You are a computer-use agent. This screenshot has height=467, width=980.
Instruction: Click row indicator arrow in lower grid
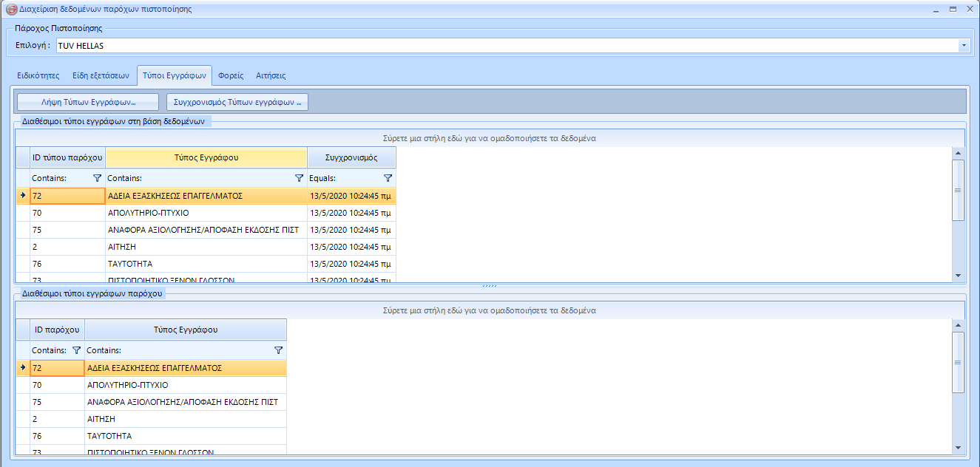coord(22,367)
